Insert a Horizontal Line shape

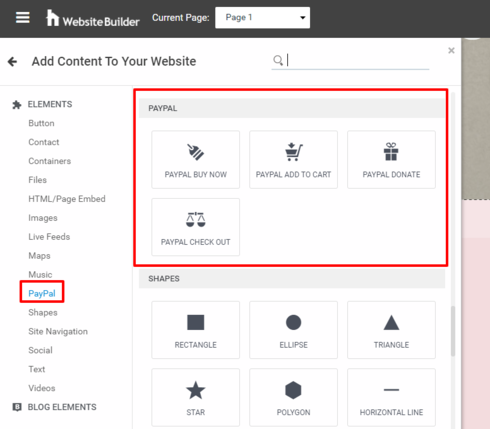coord(391,397)
